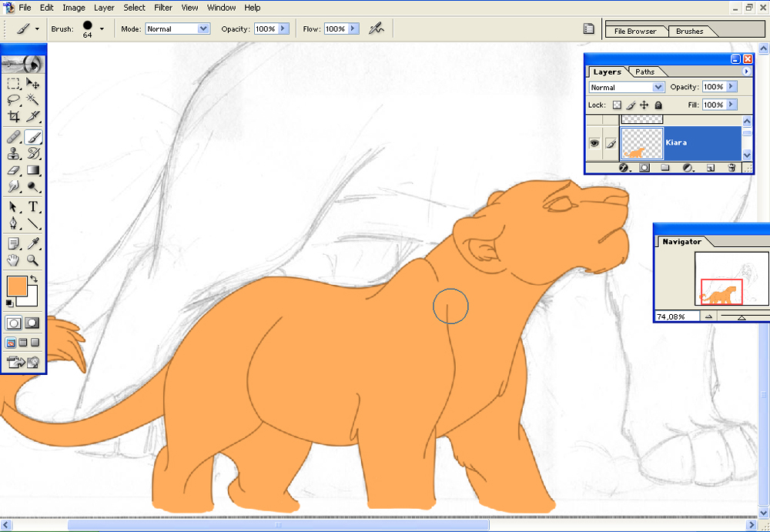
Task: Click the orange foreground color swatch
Action: 17,286
